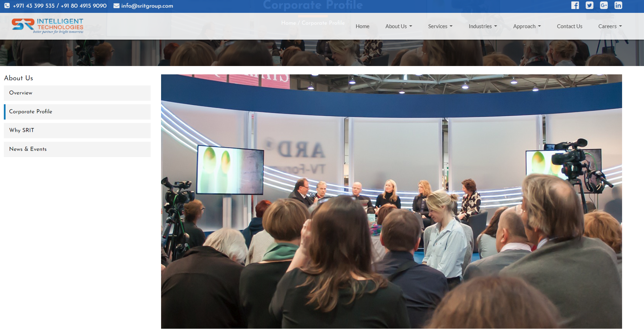The width and height of the screenshot is (644, 335).
Task: Click the phone number +971 43 399 535
Action: [34, 6]
